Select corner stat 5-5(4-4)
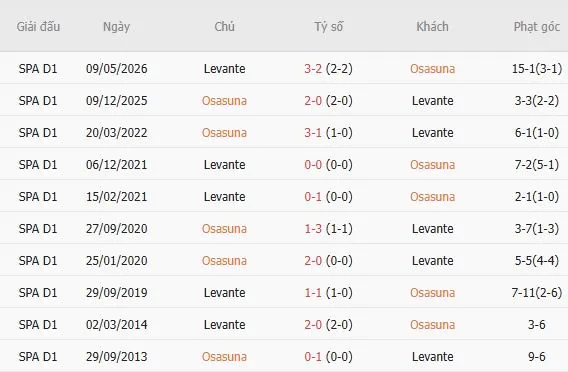 point(536,260)
